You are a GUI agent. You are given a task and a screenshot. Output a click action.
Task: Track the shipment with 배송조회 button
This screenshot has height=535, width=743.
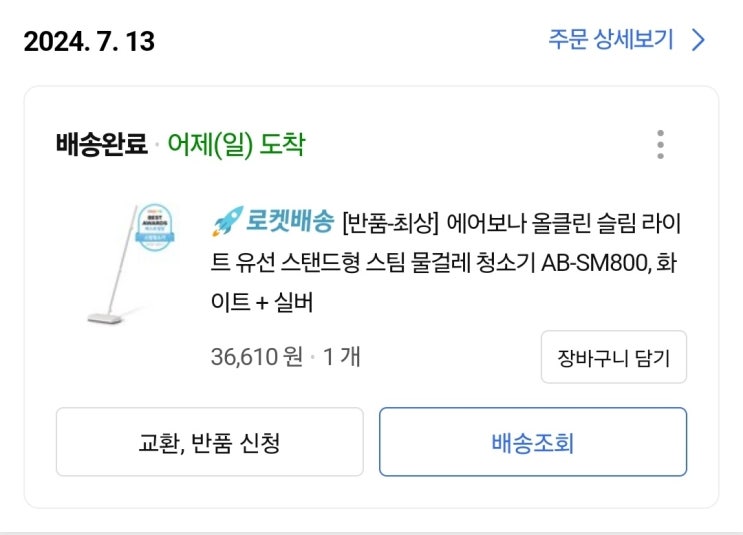click(532, 442)
